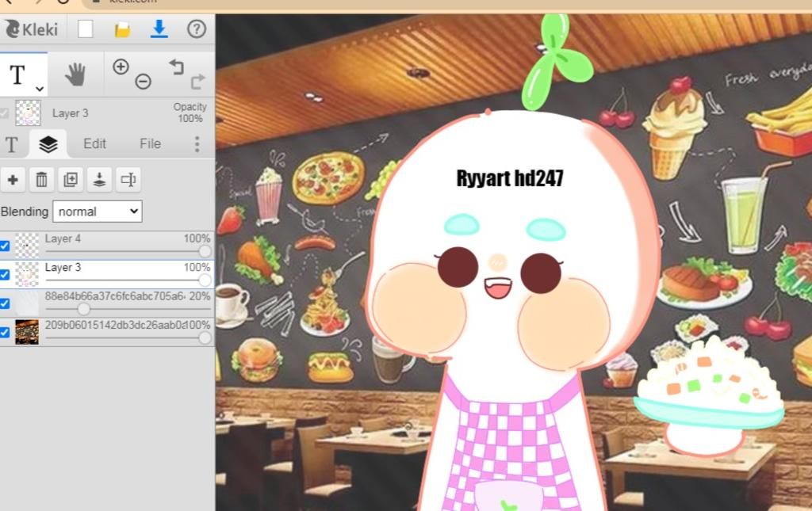The width and height of the screenshot is (812, 511).
Task: Add a new layer with the plus button
Action: [13, 180]
